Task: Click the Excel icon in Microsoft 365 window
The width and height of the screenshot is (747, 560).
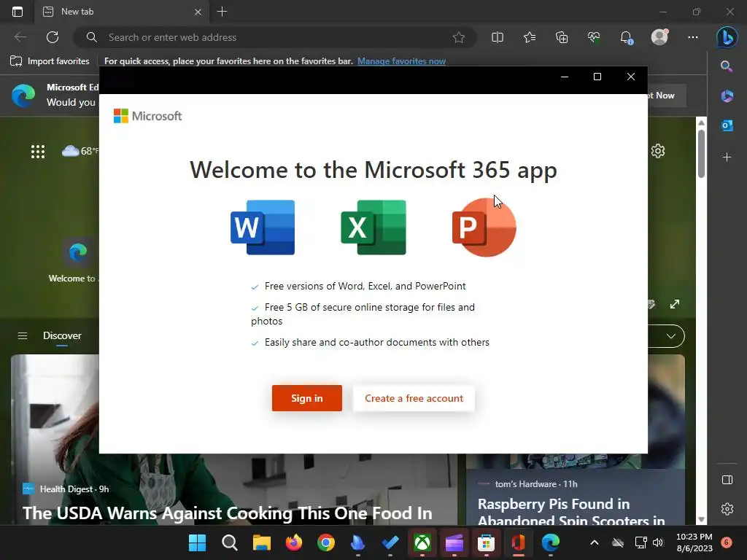Action: click(x=373, y=227)
